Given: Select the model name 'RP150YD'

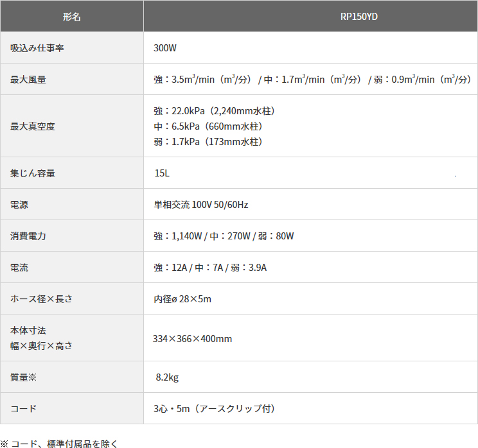Looking at the screenshot, I should 358,17.
